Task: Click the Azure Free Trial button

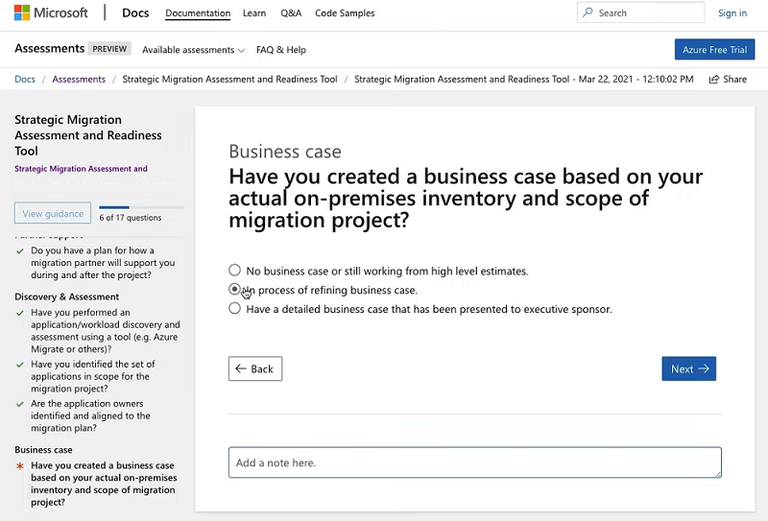Action: [714, 50]
